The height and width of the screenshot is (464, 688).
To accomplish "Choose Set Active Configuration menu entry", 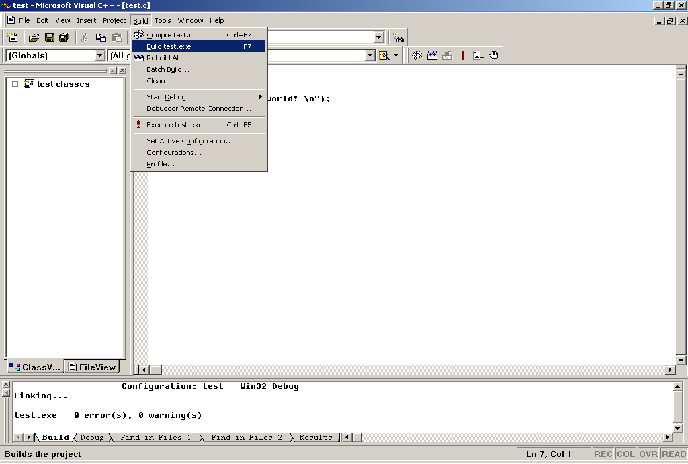I will pyautogui.click(x=199, y=141).
